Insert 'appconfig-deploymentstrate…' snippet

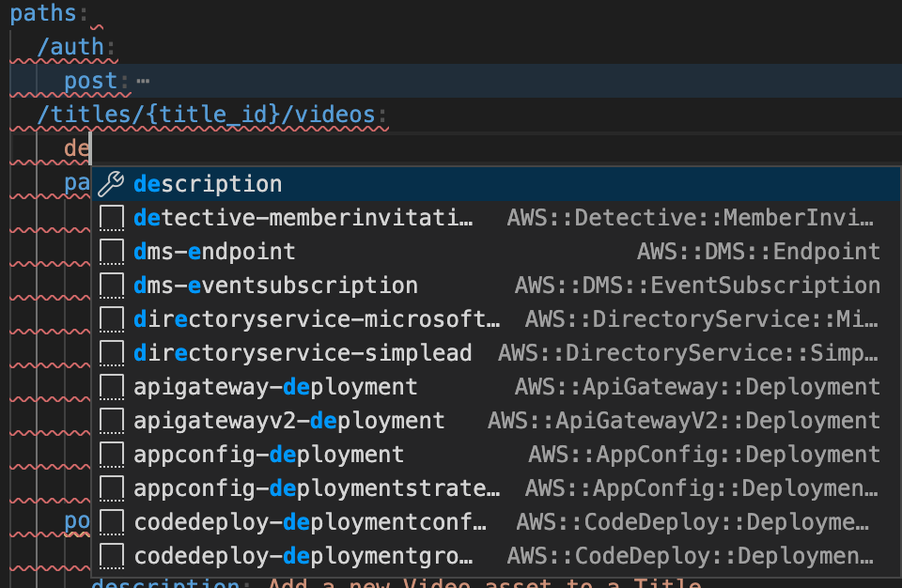point(496,488)
